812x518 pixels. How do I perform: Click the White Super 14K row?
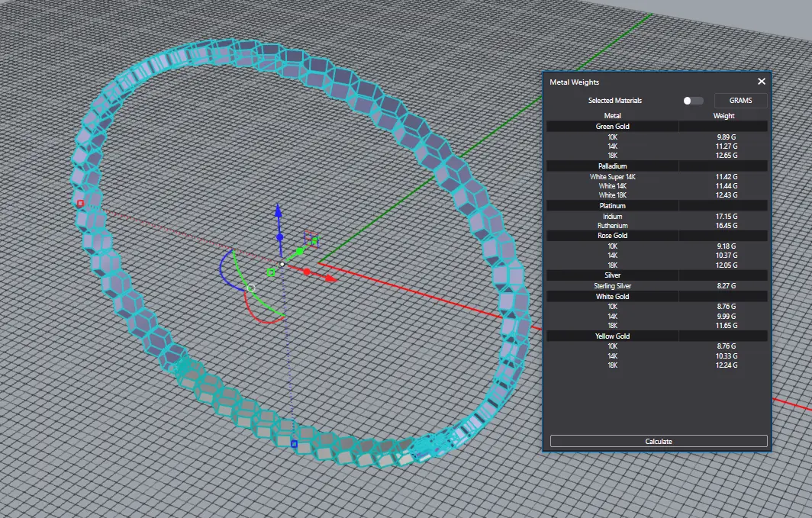656,176
